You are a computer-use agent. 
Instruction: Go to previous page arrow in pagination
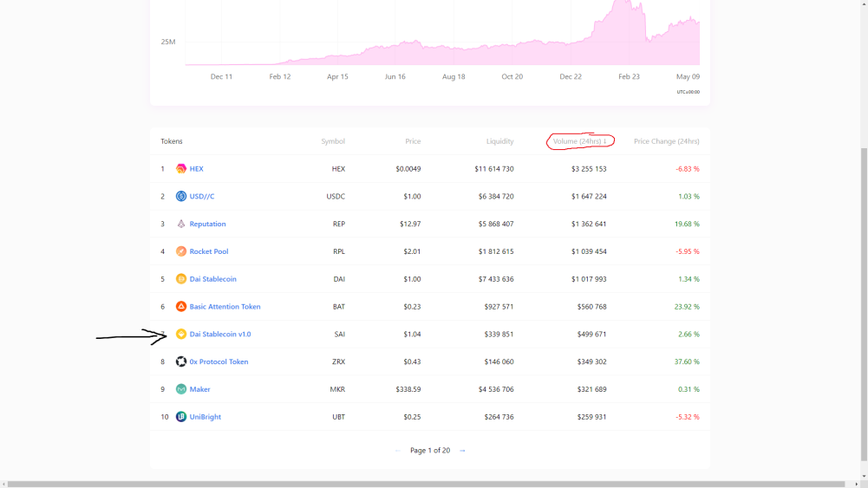tap(397, 451)
